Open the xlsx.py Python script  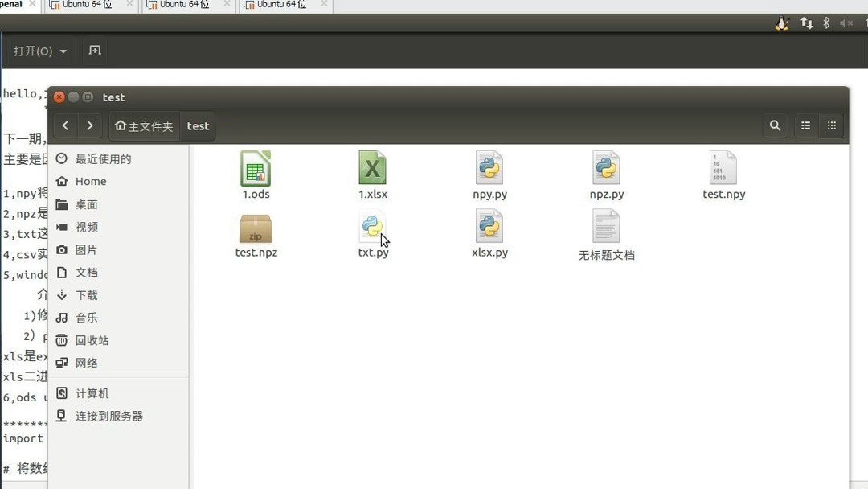click(489, 232)
